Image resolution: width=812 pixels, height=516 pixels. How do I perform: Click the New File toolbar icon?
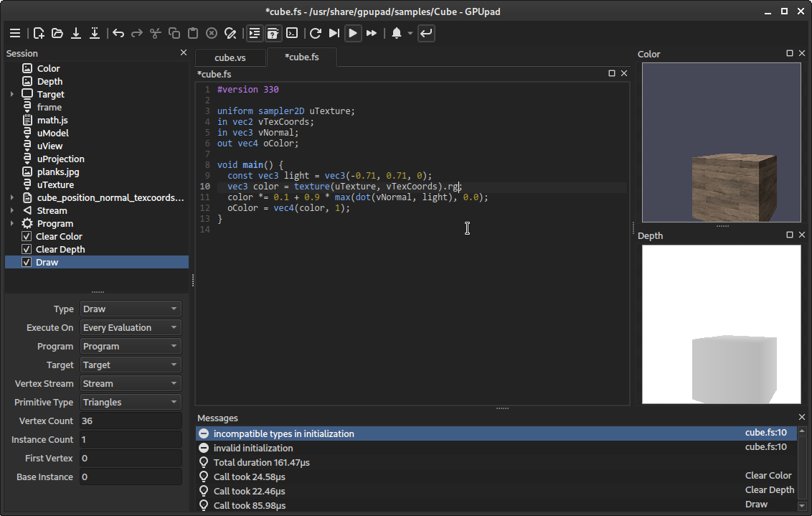point(39,33)
